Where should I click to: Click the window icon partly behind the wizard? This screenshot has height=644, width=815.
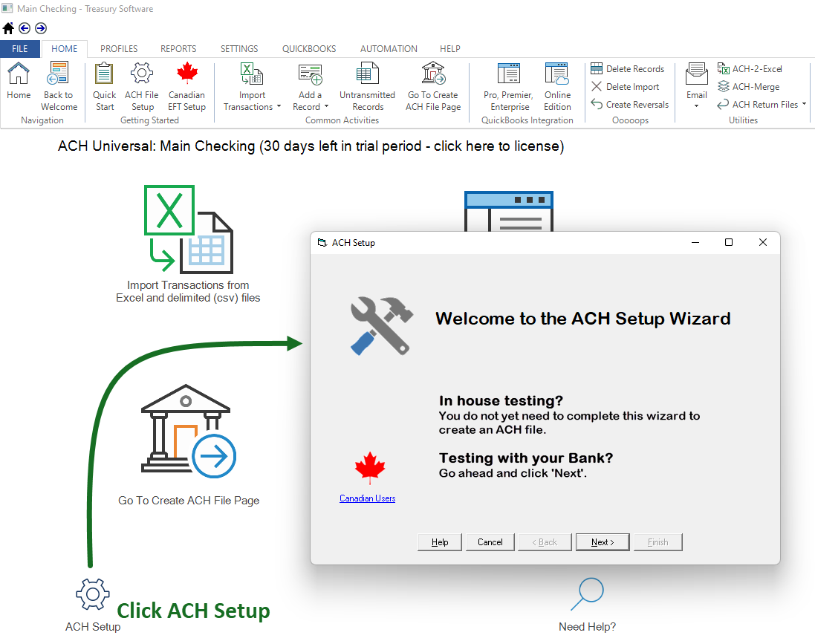pos(509,210)
